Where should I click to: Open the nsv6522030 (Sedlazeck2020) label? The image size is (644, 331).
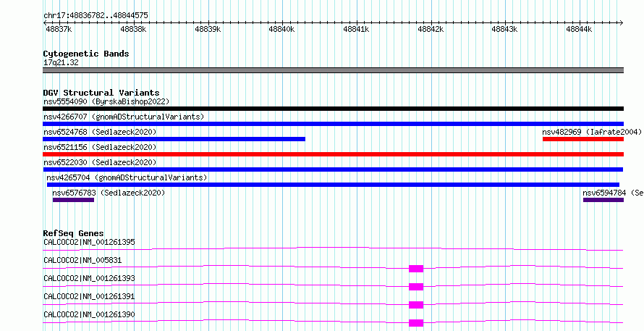[100, 162]
